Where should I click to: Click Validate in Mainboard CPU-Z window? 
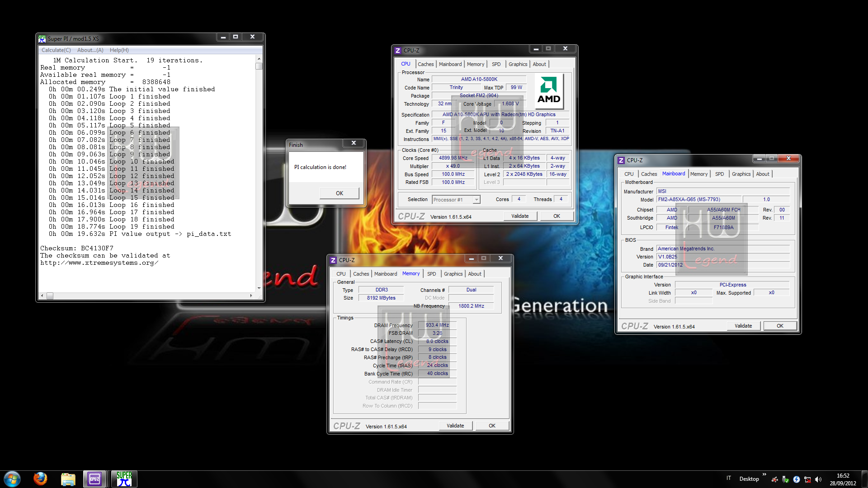[743, 326]
